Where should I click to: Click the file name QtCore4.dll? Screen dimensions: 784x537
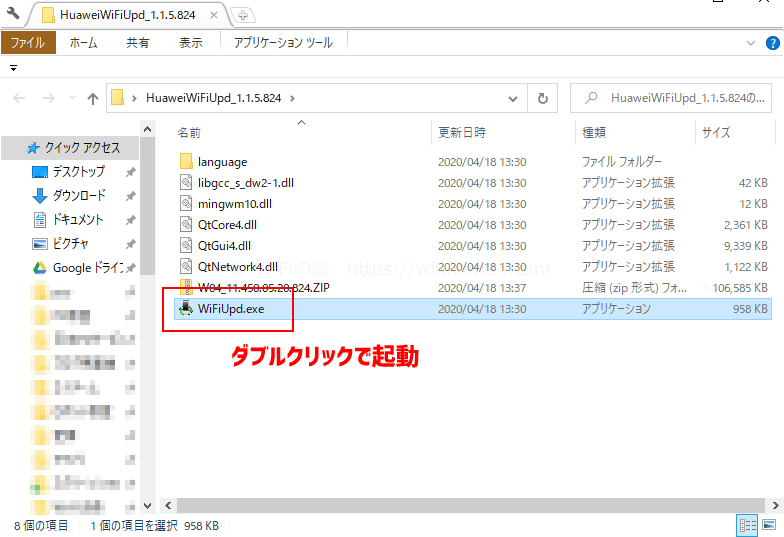pos(228,225)
